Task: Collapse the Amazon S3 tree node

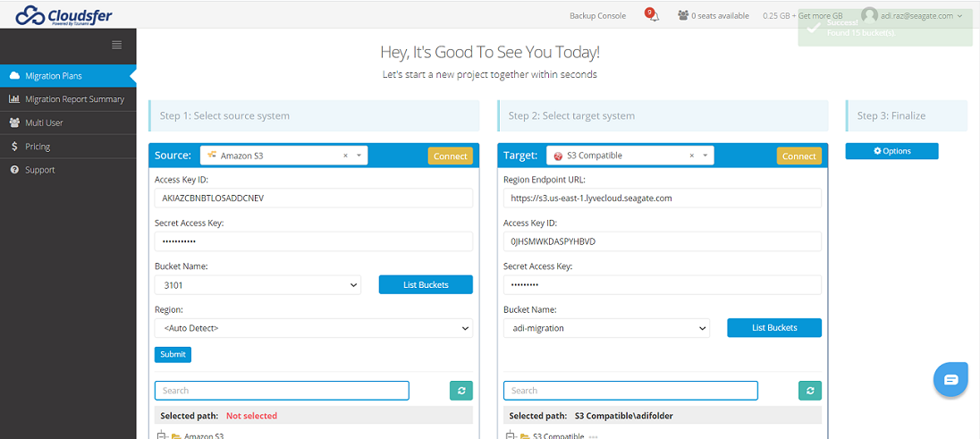Action: (161, 435)
